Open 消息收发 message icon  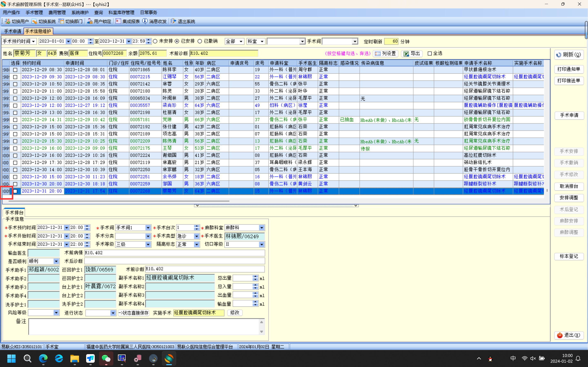tap(145, 21)
